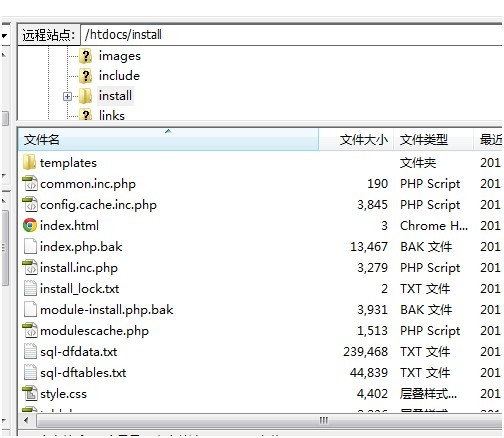Viewport: 504px width, 438px height.
Task: Click the Chrome icon beside index.html
Action: coord(30,225)
